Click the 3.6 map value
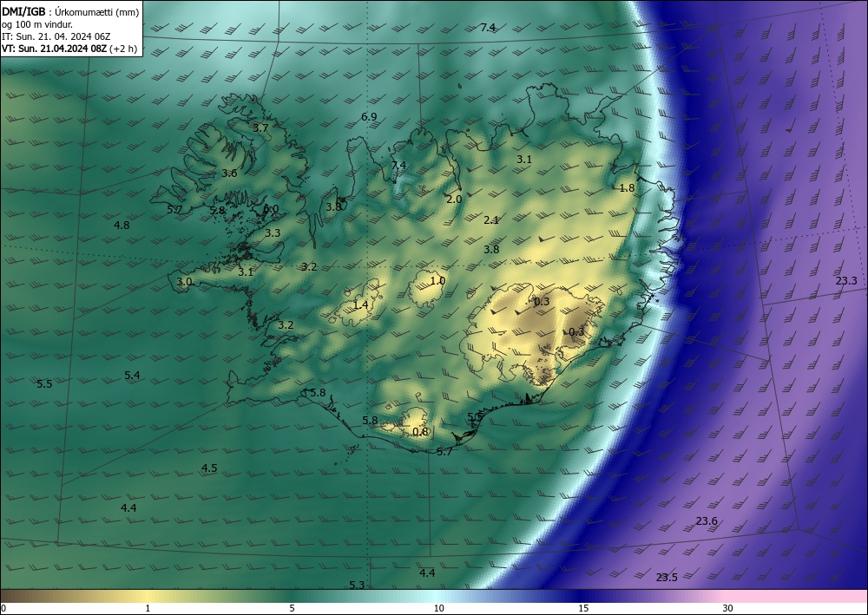 pos(229,173)
